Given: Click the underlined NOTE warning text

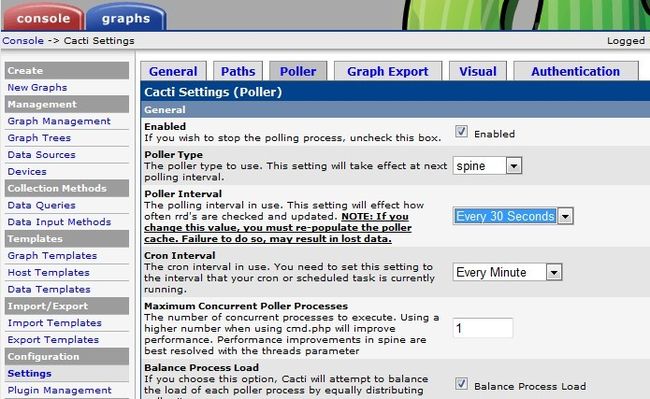Looking at the screenshot, I should click(278, 227).
